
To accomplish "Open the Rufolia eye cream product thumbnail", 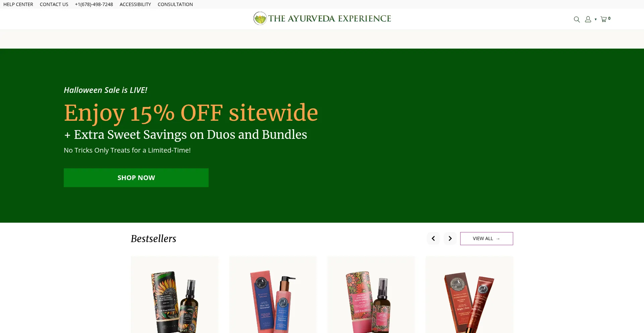I will coord(469,295).
